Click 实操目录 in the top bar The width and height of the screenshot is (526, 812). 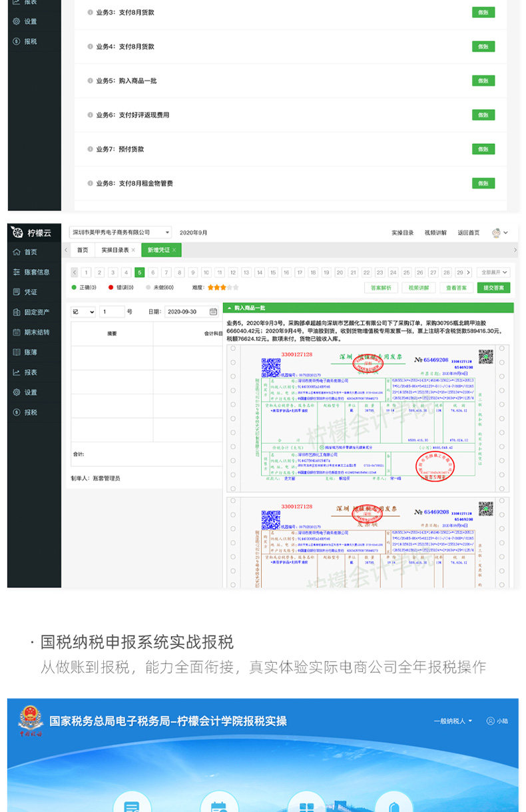[x=403, y=232]
